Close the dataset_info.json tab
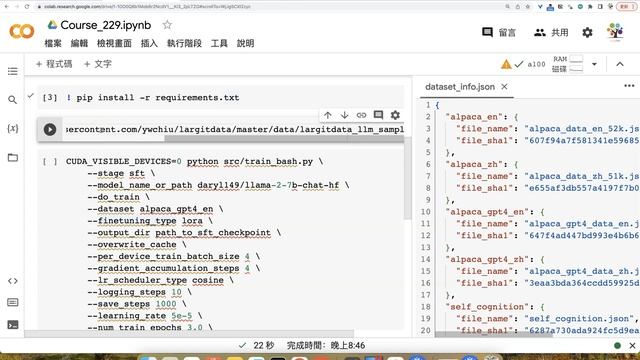 click(504, 87)
